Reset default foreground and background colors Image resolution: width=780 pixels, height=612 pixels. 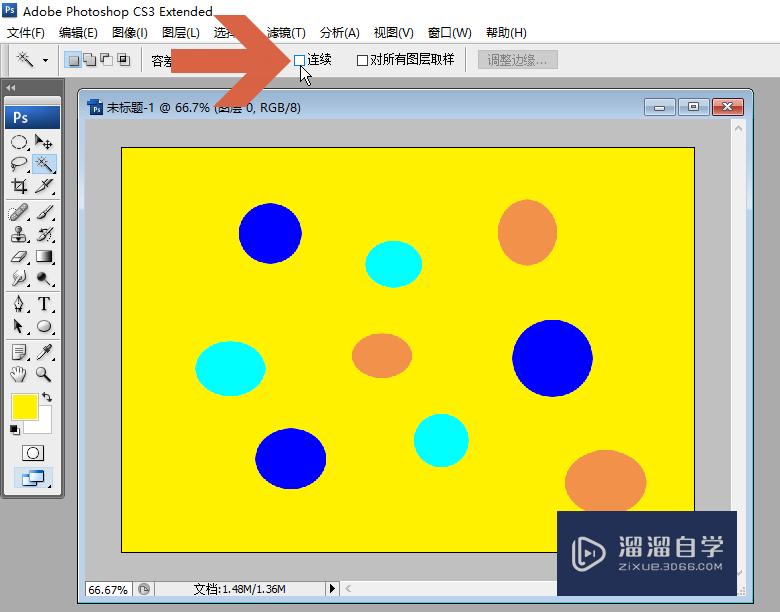pos(14,429)
